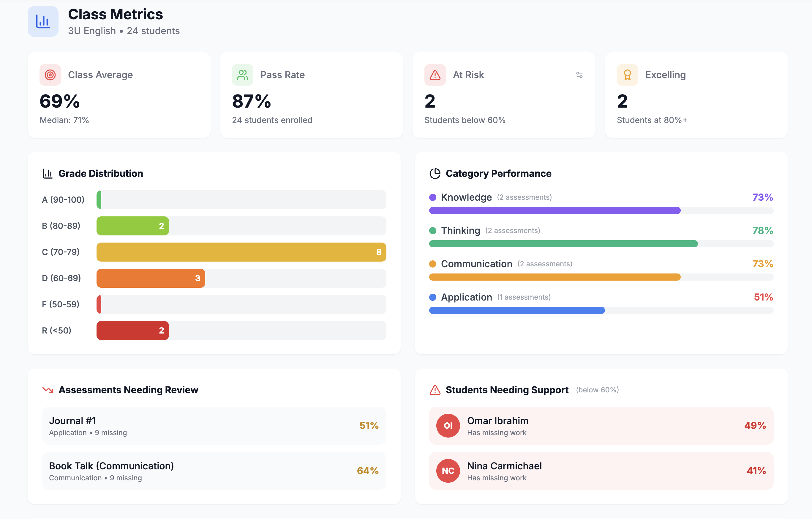Click the B (80-89) green grade bar

tap(132, 226)
